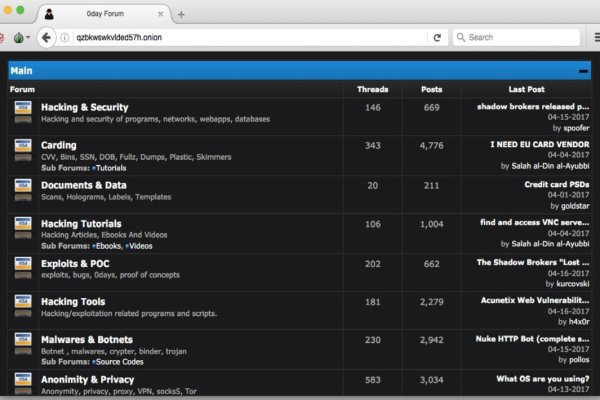
Task: Click the forum icon beside Exploits & POC
Action: click(23, 267)
